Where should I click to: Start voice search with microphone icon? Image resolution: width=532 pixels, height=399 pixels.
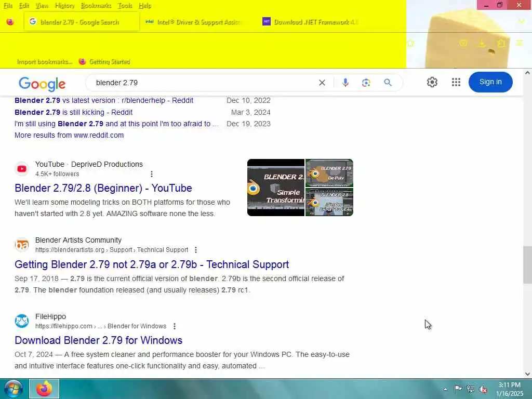pos(345,83)
